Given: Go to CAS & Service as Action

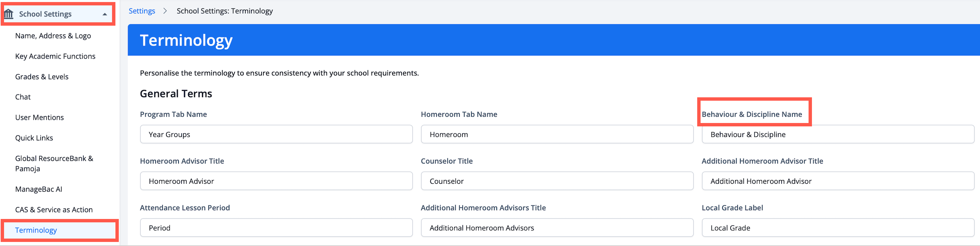Looking at the screenshot, I should pyautogui.click(x=54, y=210).
